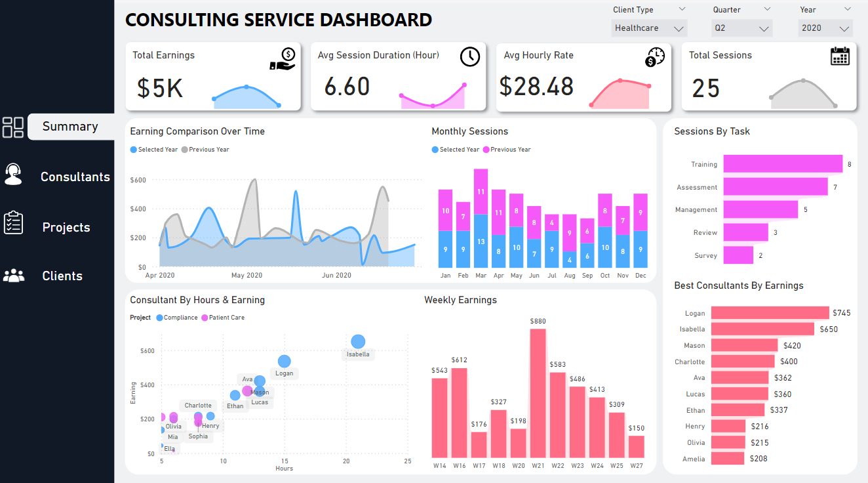Click the calendar icon on Total Sessions
The image size is (868, 483).
[840, 56]
